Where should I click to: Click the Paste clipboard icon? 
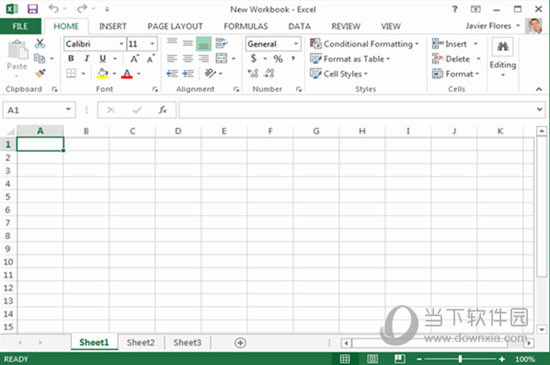[18, 50]
